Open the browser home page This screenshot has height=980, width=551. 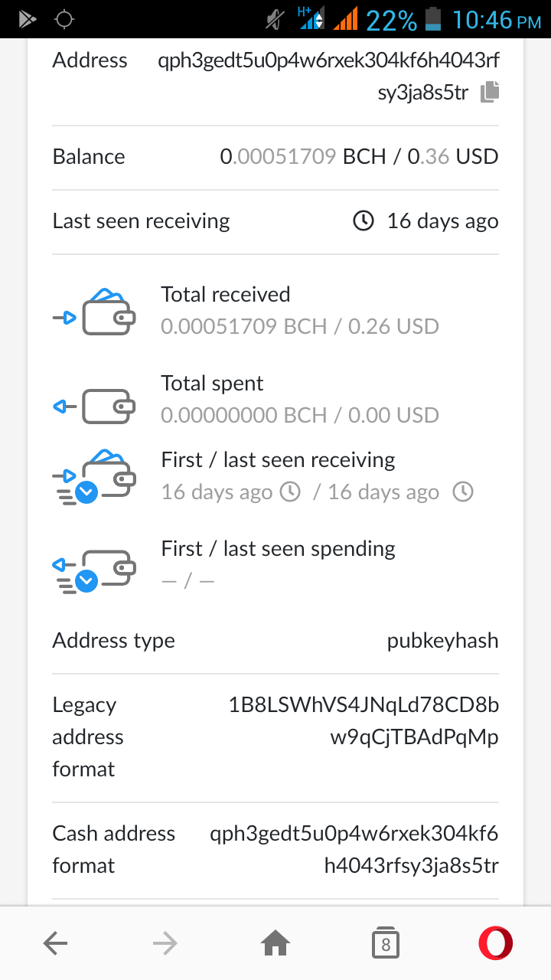click(x=275, y=944)
